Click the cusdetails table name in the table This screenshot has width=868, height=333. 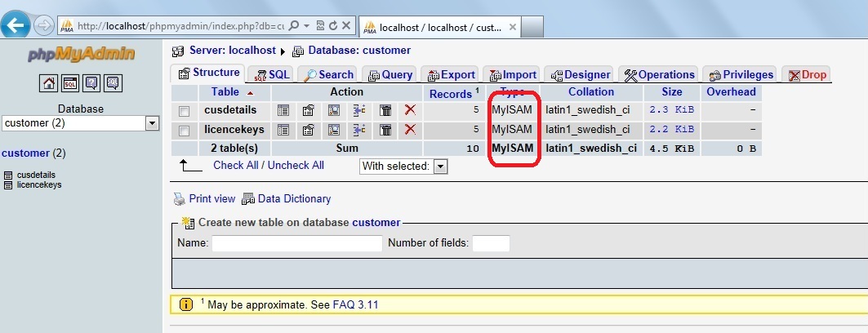[230, 110]
